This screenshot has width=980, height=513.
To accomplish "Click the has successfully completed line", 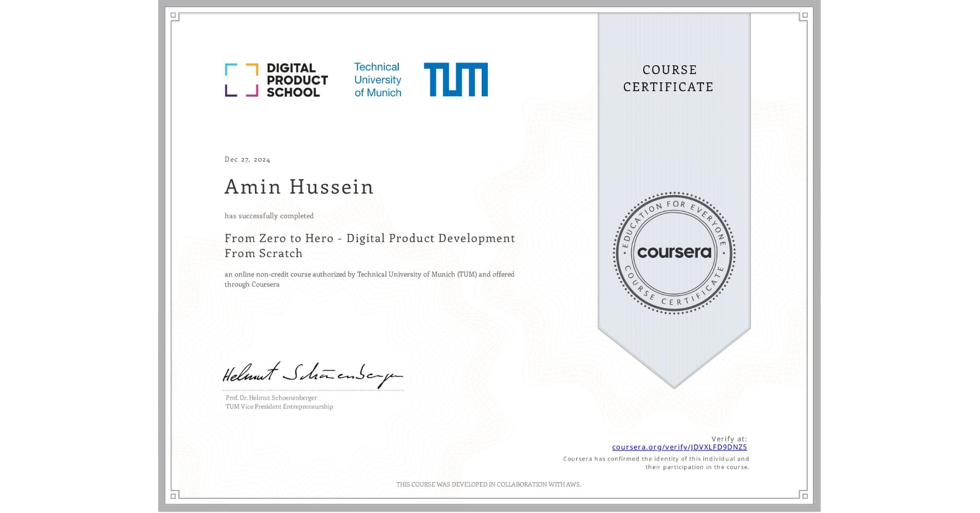I will 269,216.
